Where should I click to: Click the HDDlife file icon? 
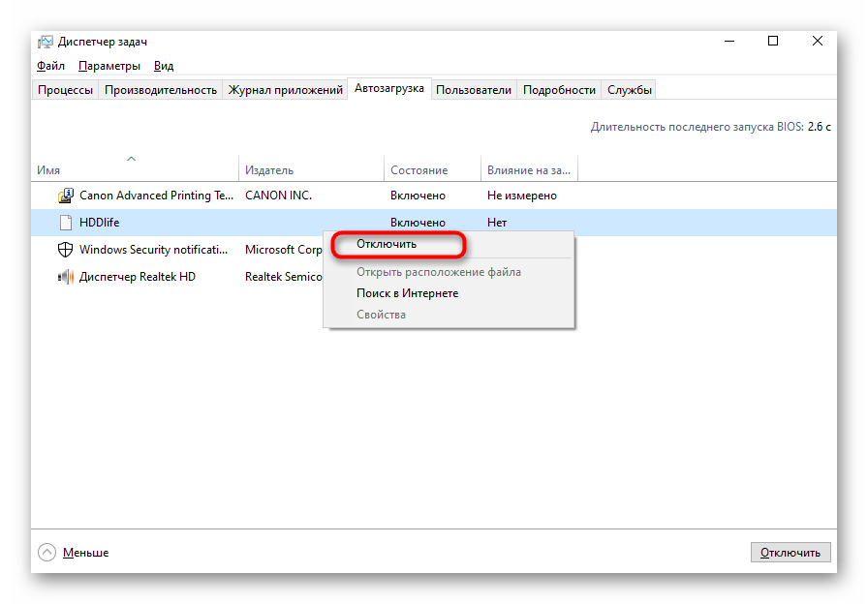click(x=66, y=223)
